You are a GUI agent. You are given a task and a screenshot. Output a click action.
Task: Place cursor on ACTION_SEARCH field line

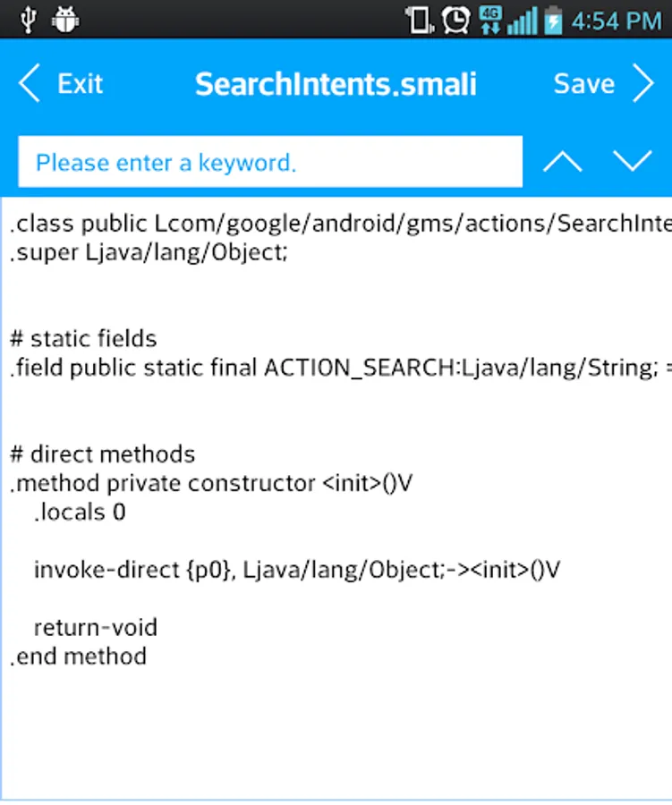(x=341, y=368)
